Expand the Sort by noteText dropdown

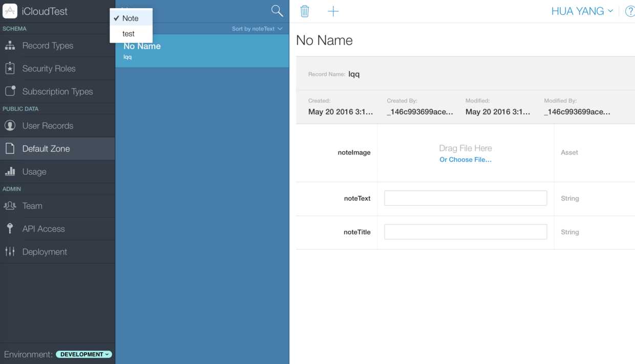(257, 29)
